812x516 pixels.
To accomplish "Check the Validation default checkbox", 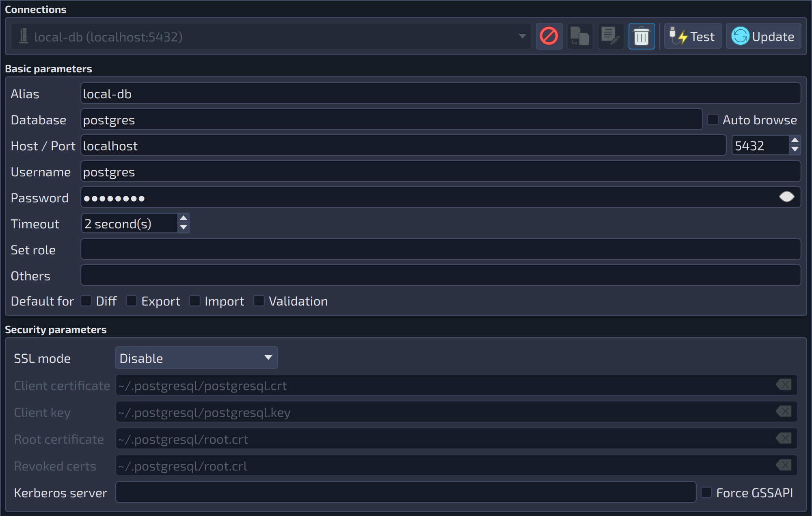I will pyautogui.click(x=259, y=301).
